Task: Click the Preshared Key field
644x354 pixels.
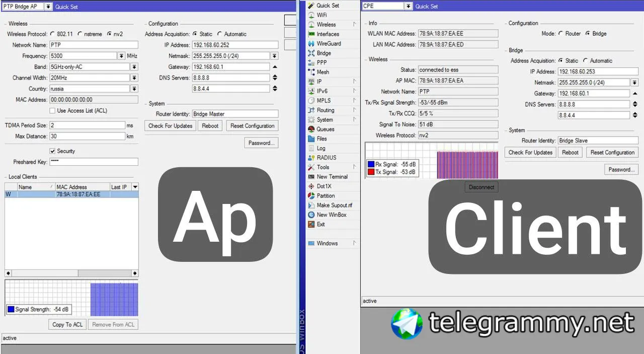Action: (93, 162)
